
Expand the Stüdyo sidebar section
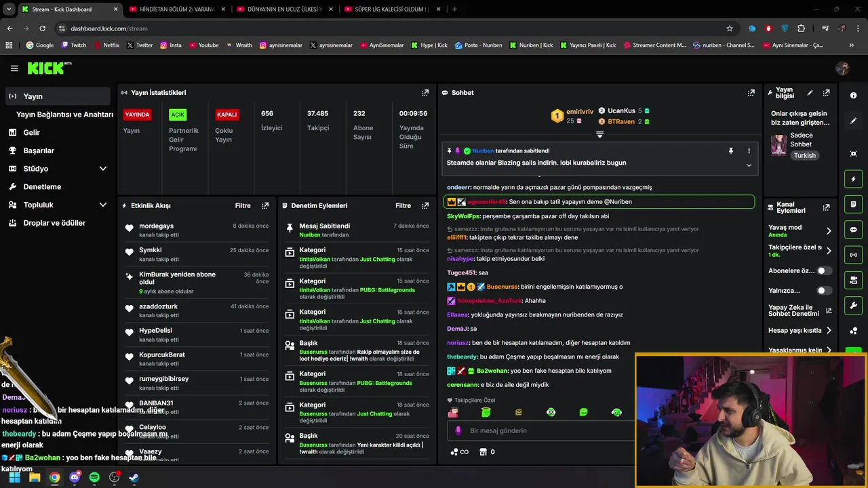click(x=103, y=169)
